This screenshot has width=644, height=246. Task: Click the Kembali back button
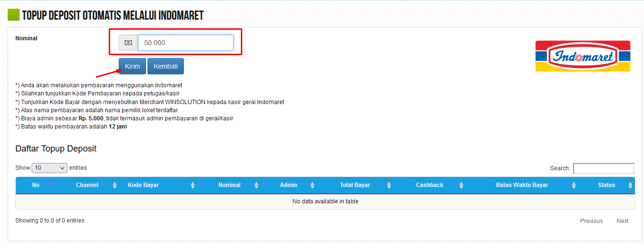166,66
